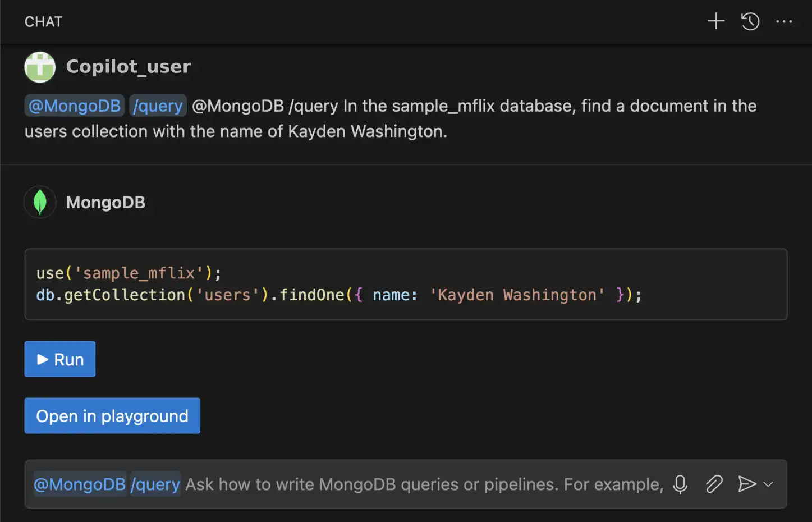Click the MongoDB leaf avatar

(40, 202)
